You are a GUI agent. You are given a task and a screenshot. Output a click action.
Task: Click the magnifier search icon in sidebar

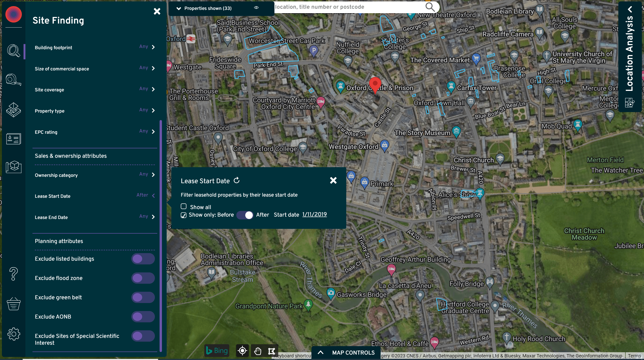[x=13, y=51]
